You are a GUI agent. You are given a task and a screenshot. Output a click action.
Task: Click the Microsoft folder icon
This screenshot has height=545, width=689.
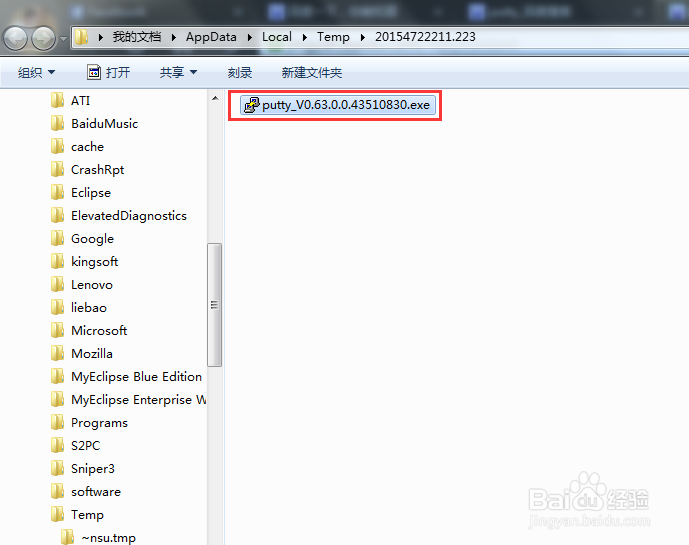point(58,330)
